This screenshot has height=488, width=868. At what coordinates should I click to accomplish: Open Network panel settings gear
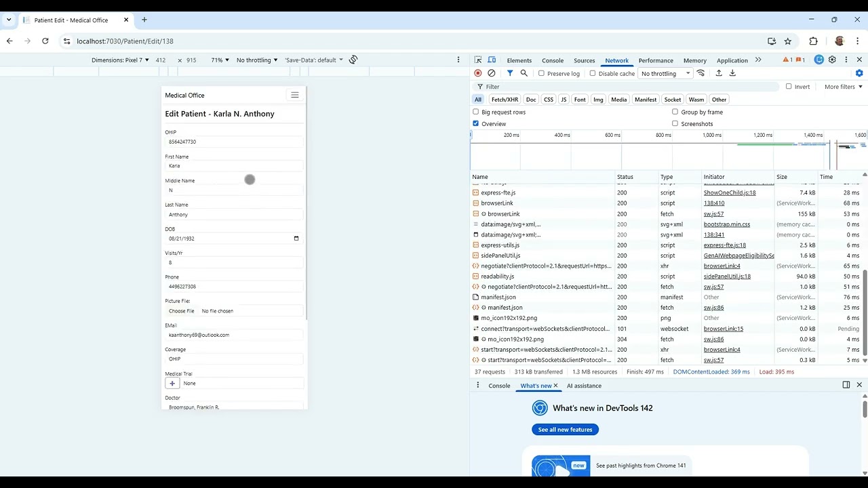click(859, 73)
